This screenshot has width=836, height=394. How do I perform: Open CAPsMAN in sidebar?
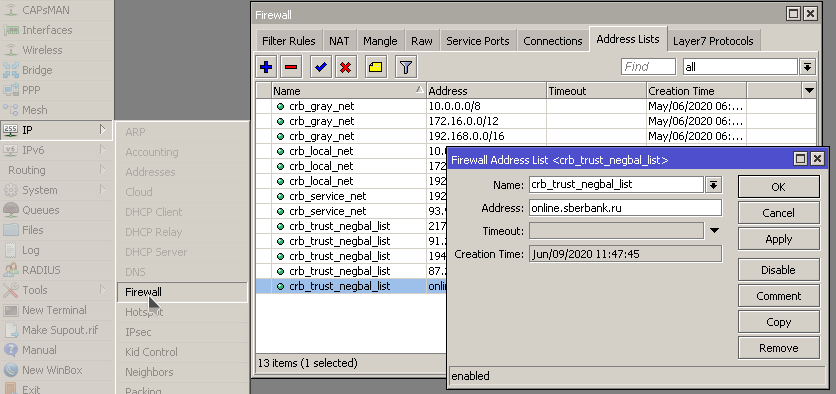tap(57, 10)
